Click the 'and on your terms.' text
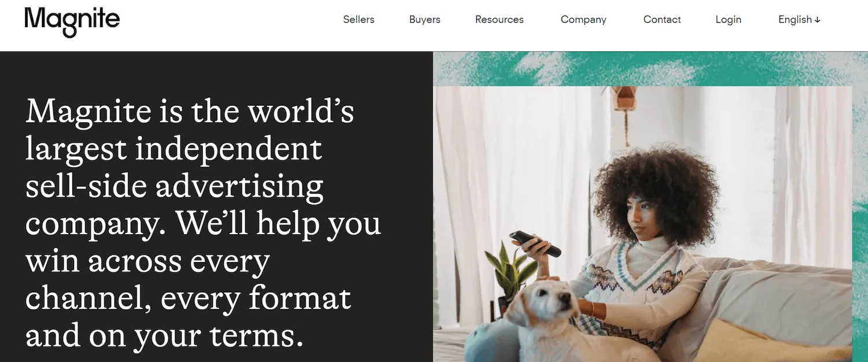This screenshot has width=868, height=362. 164,335
